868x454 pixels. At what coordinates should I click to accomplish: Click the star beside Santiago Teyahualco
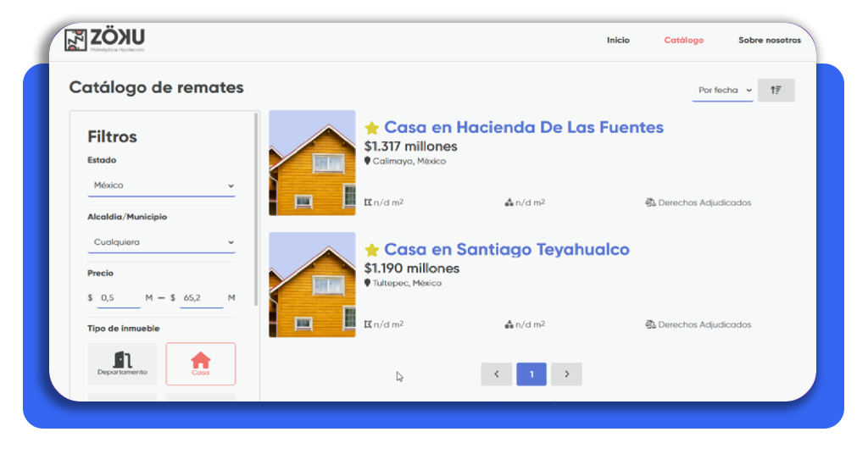[x=371, y=250]
